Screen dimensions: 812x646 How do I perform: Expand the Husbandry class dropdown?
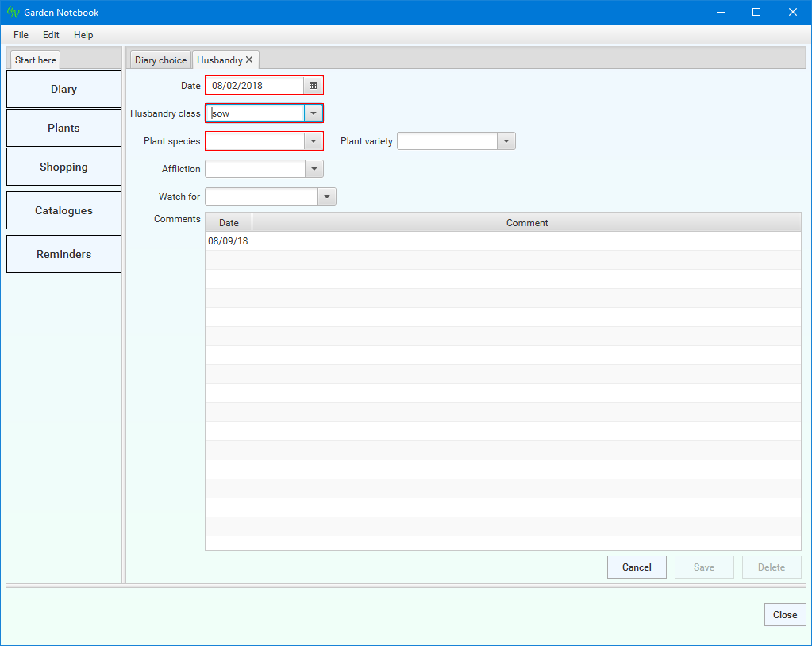314,113
